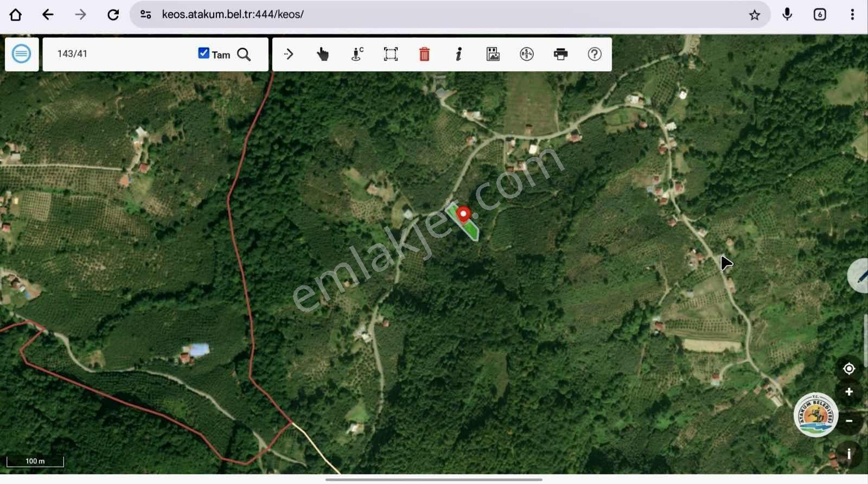Viewport: 868px width, 484px height.
Task: Click the print icon
Action: (561, 54)
